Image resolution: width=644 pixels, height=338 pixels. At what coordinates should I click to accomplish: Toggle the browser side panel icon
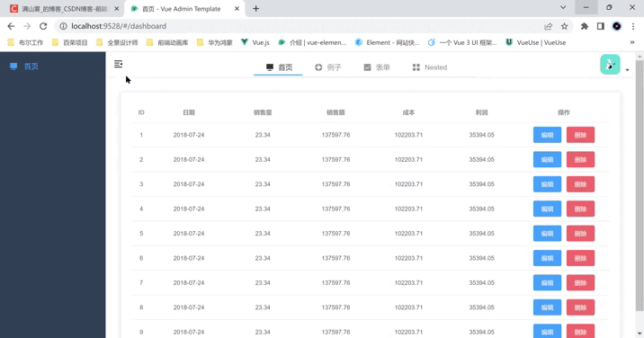click(x=601, y=26)
